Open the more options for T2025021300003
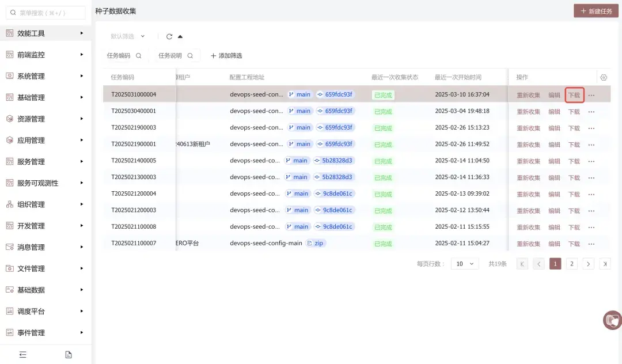Viewport: 622px width, 364px height. (x=591, y=178)
